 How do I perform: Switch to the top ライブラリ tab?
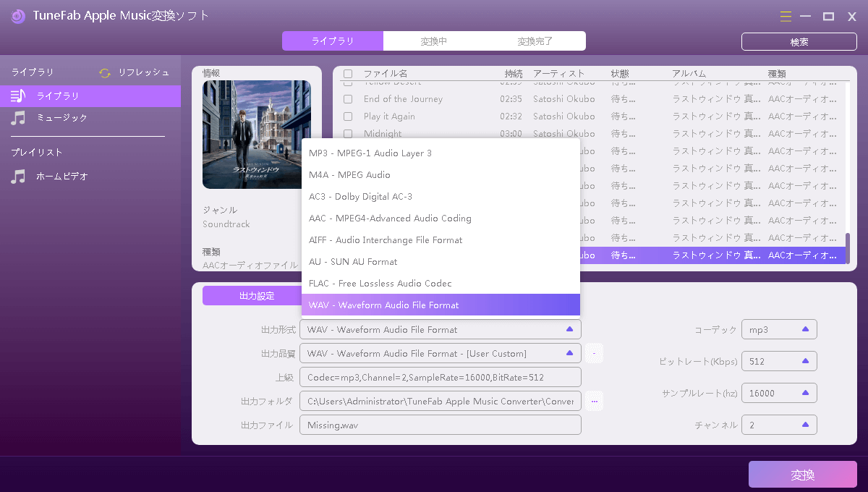tap(333, 41)
